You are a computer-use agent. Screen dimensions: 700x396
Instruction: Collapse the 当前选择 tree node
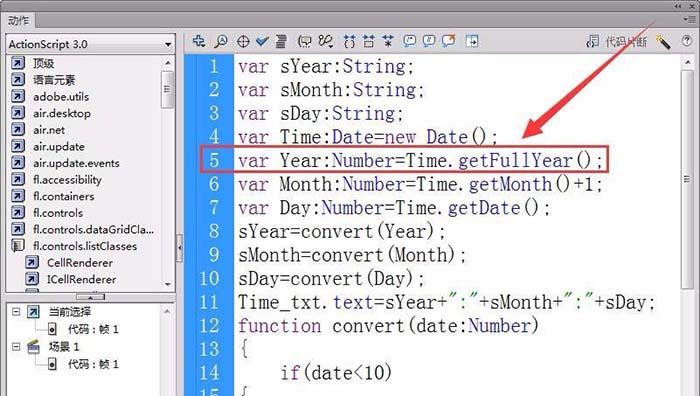(16, 312)
